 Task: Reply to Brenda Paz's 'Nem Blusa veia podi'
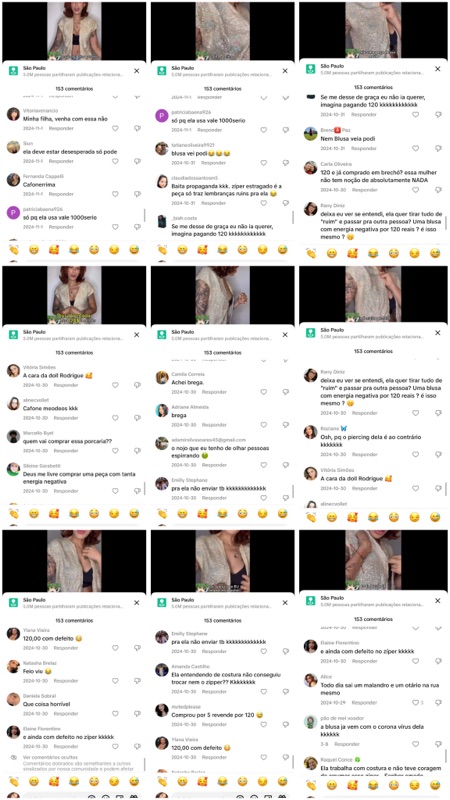click(x=364, y=148)
